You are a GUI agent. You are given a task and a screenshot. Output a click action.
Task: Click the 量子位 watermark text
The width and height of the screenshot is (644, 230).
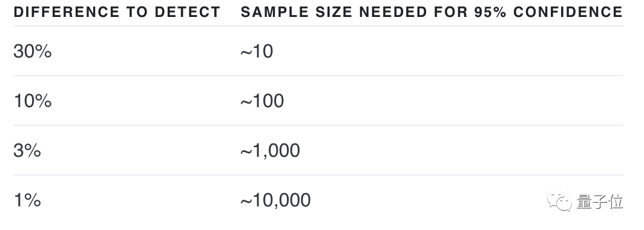point(600,201)
